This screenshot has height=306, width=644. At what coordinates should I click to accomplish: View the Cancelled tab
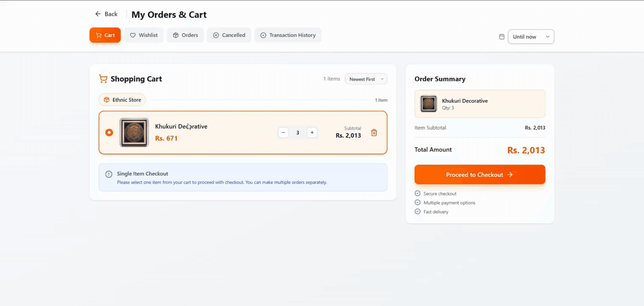tap(229, 35)
